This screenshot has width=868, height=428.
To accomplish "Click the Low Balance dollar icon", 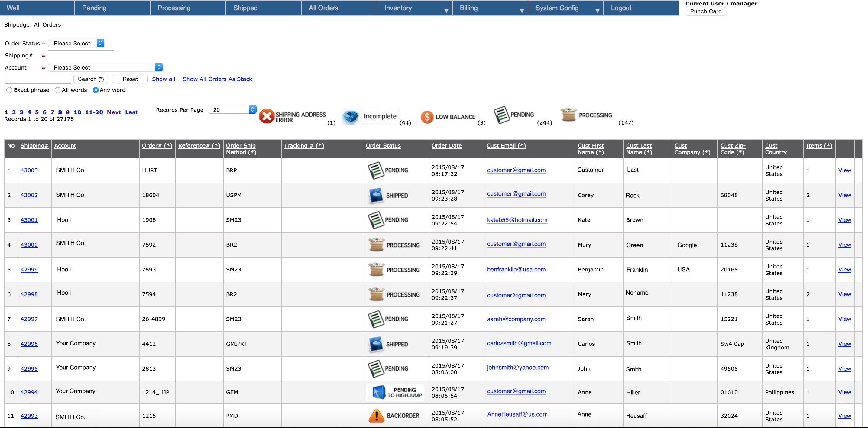I will click(x=427, y=117).
